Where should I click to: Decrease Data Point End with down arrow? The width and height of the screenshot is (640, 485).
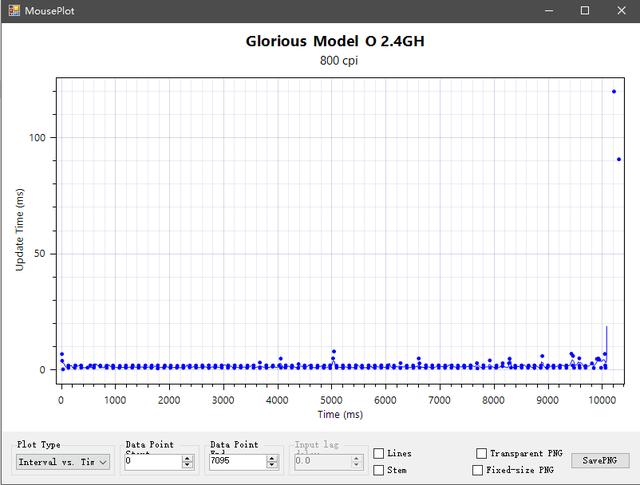coord(272,465)
